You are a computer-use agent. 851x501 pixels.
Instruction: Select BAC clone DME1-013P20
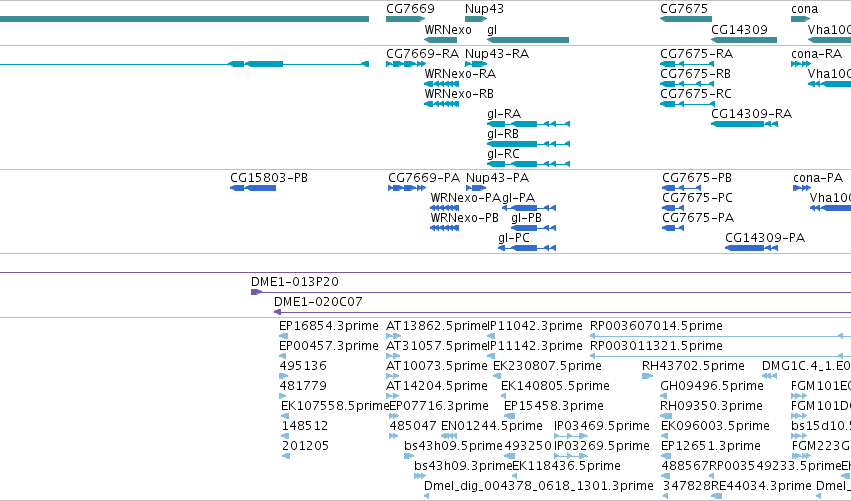295,282
